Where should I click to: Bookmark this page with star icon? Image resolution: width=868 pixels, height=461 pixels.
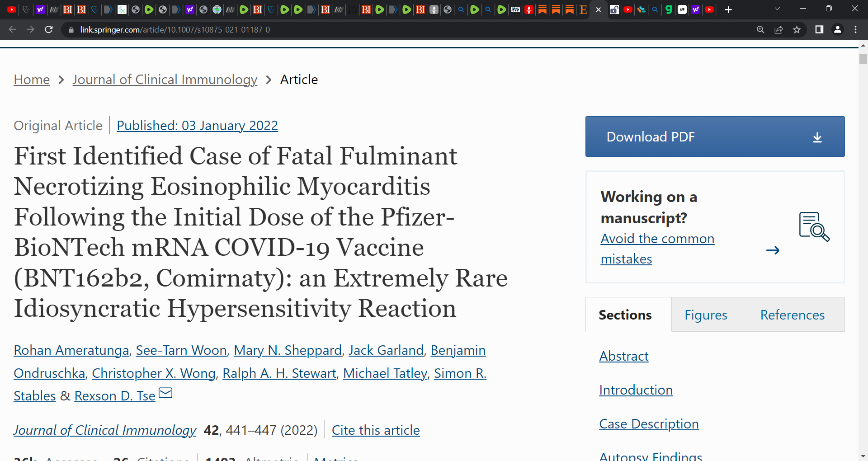pyautogui.click(x=797, y=29)
